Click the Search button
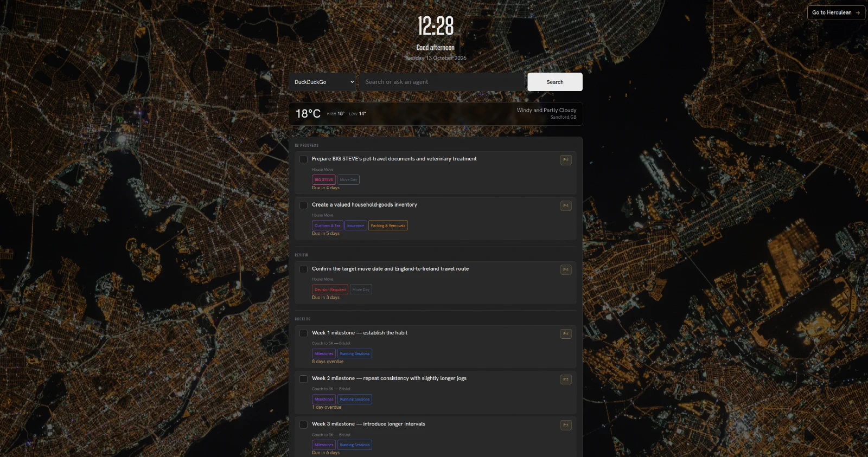This screenshot has width=868, height=457. pyautogui.click(x=555, y=82)
